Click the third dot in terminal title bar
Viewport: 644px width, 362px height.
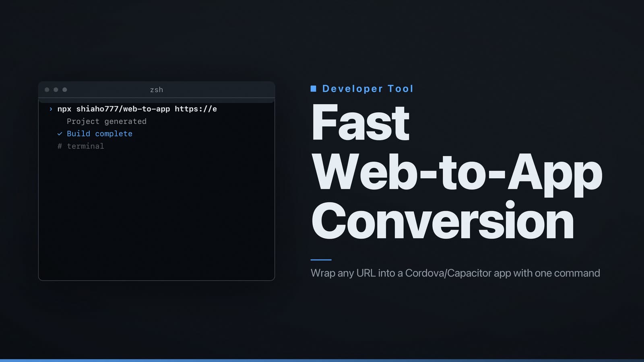(65, 90)
